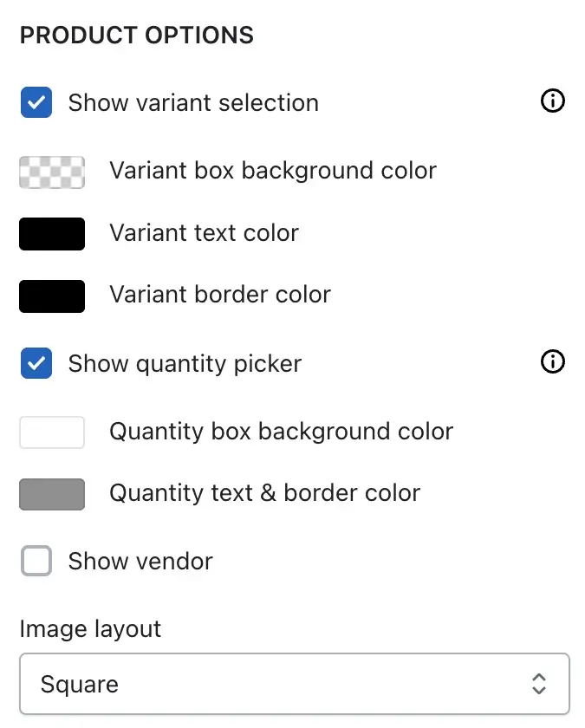Uncheck Show variant selection checkbox
This screenshot has width=585, height=728.
pyautogui.click(x=36, y=102)
